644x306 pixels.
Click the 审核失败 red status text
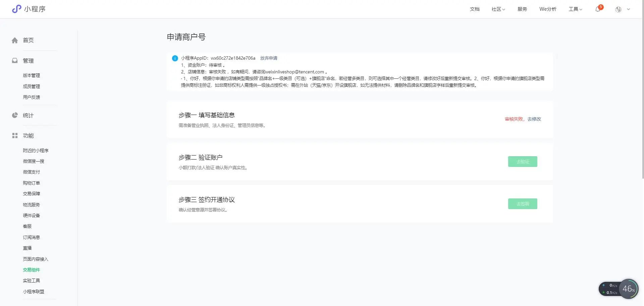click(x=514, y=119)
